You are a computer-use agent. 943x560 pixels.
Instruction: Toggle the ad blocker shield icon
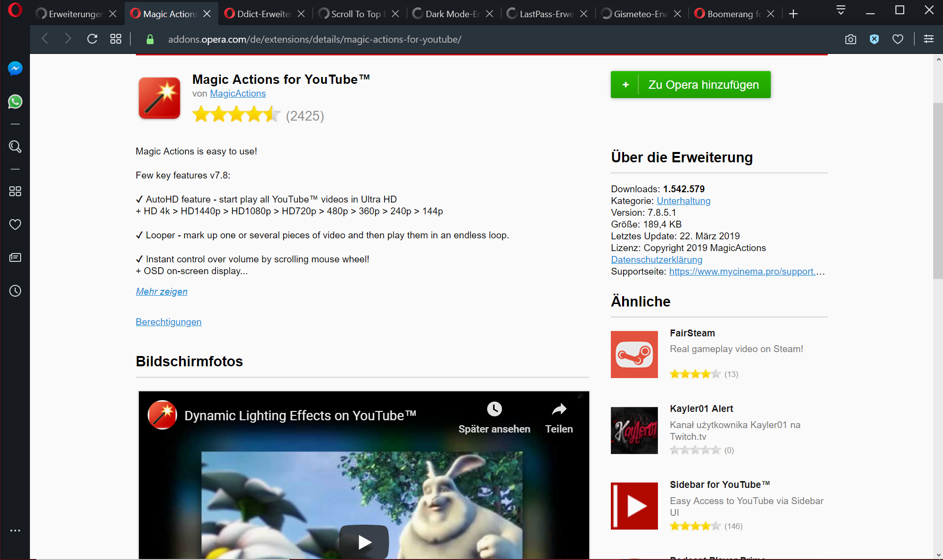pyautogui.click(x=874, y=39)
